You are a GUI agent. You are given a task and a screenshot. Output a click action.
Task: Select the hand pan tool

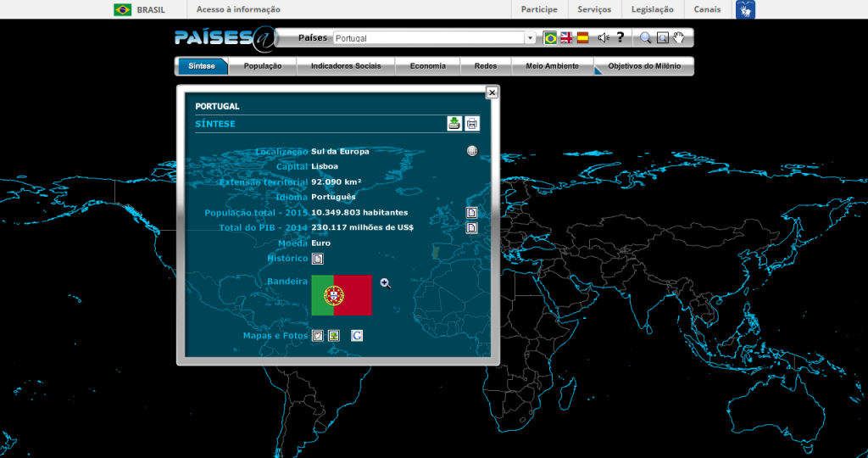[x=679, y=37]
